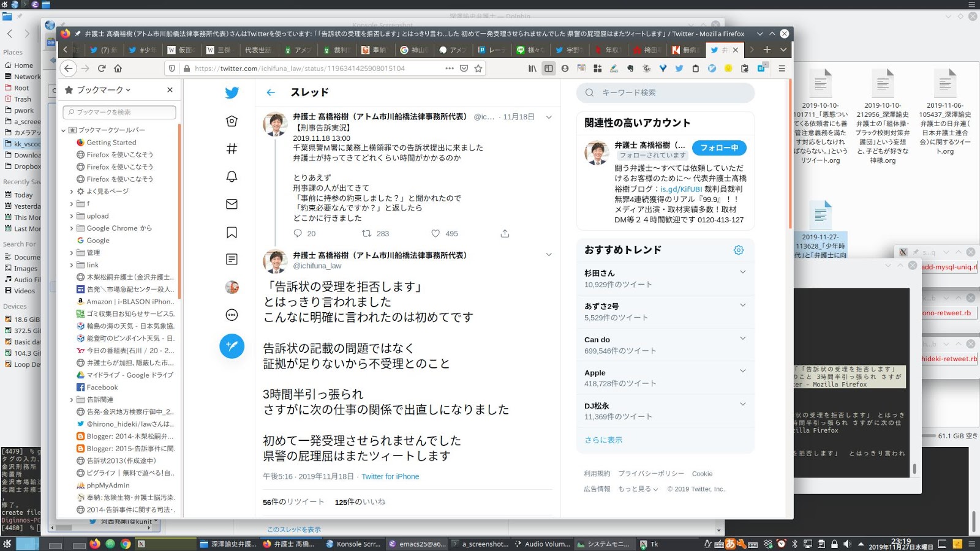The height and width of the screenshot is (551, 980).
Task: Open the profile avatar in Twitter sidebar
Action: [x=232, y=287]
